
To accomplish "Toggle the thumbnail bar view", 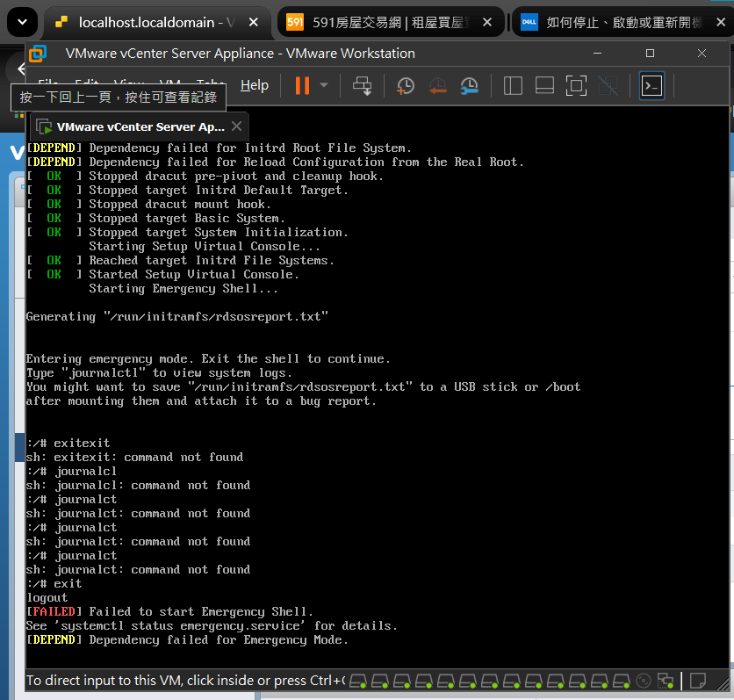I will click(x=544, y=86).
